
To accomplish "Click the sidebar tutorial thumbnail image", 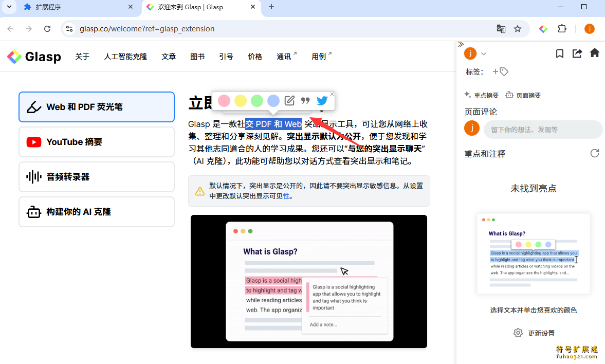I will point(533,253).
